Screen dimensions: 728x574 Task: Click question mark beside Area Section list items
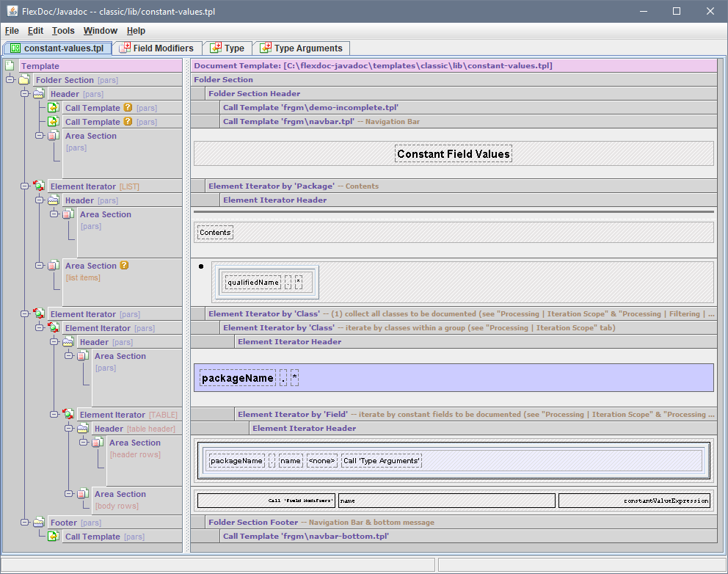(x=124, y=266)
